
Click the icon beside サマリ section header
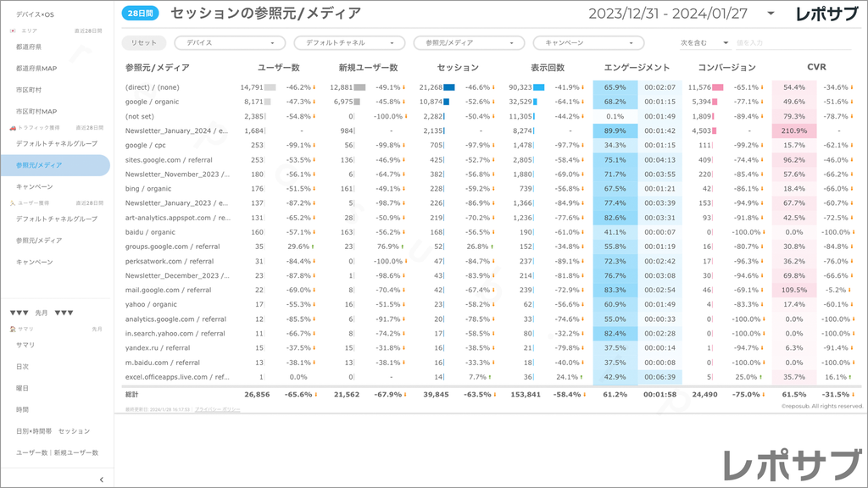pos(12,329)
